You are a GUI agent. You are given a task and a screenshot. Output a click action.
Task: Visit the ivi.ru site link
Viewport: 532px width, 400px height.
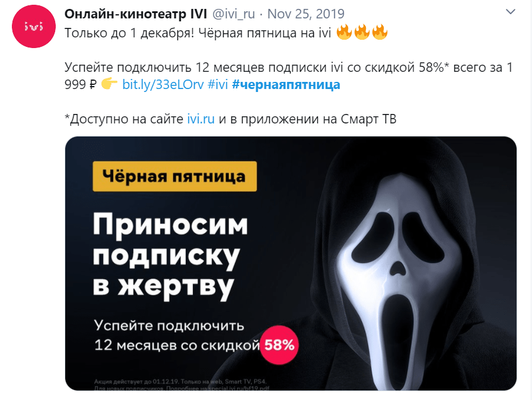pyautogui.click(x=201, y=119)
